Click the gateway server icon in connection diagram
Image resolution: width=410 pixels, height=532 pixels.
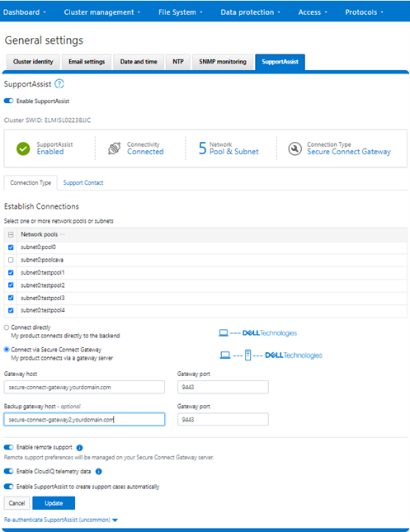coord(248,355)
